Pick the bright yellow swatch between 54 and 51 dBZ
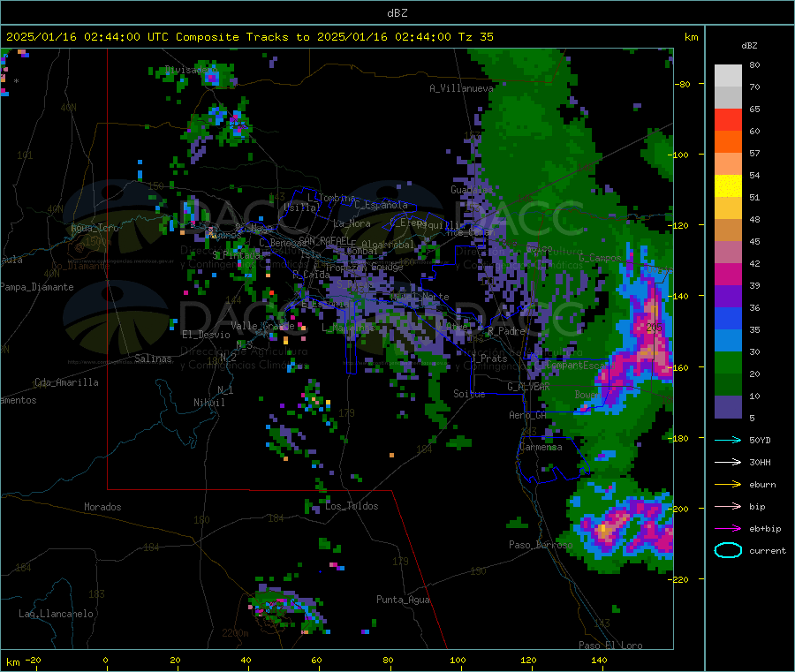 click(728, 186)
